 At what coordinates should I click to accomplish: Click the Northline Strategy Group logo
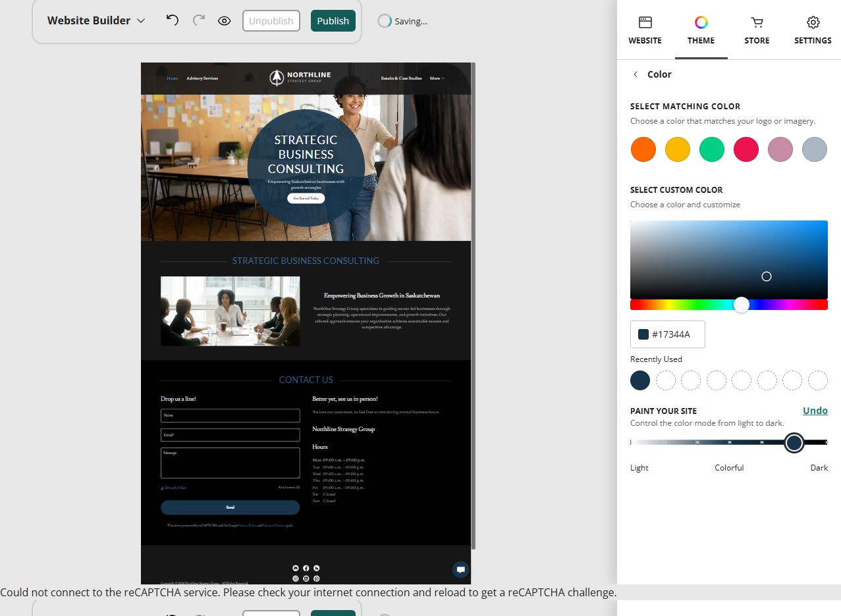(x=300, y=78)
